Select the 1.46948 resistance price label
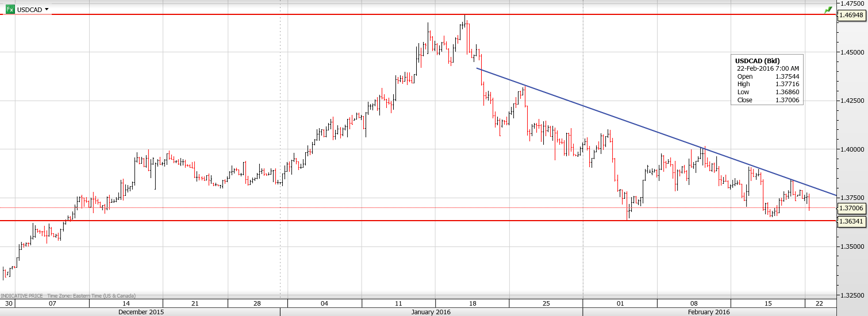This screenshot has width=868, height=316. click(x=850, y=16)
